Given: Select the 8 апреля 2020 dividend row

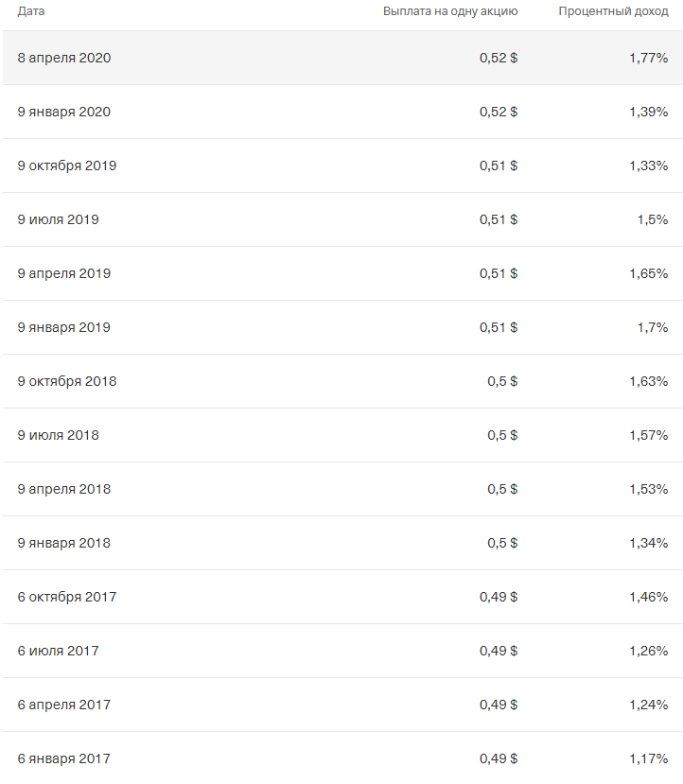Looking at the screenshot, I should pyautogui.click(x=342, y=58).
